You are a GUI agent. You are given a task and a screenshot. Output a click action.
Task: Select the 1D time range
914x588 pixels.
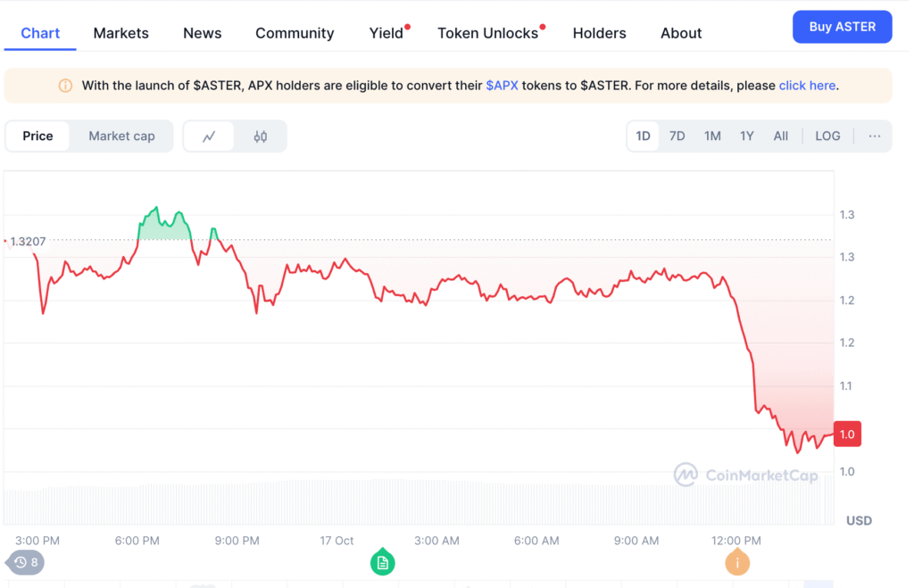coord(643,137)
